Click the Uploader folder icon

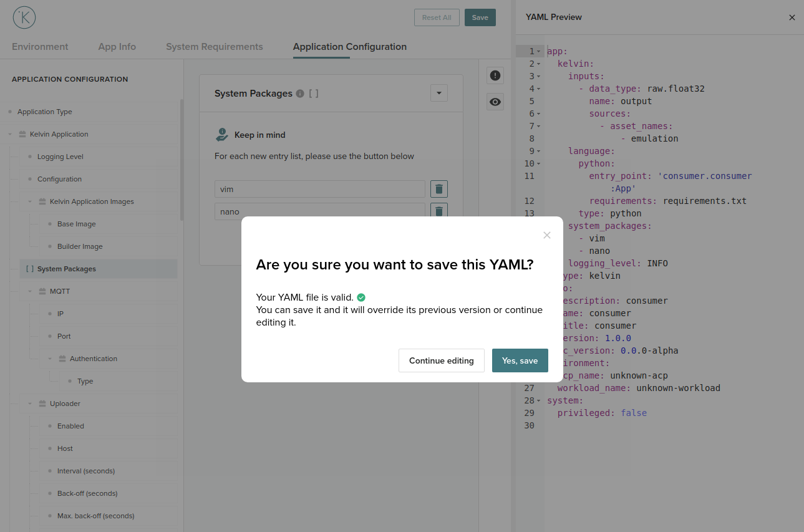click(x=42, y=404)
